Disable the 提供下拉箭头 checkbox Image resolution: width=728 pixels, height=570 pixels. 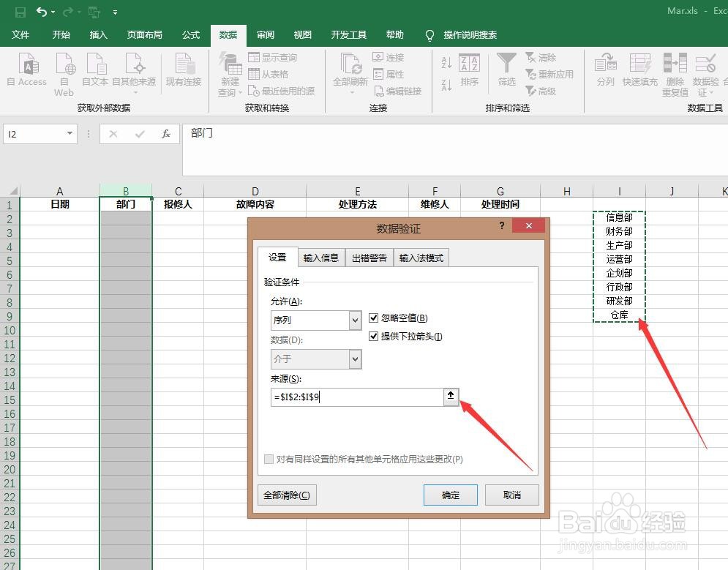374,336
